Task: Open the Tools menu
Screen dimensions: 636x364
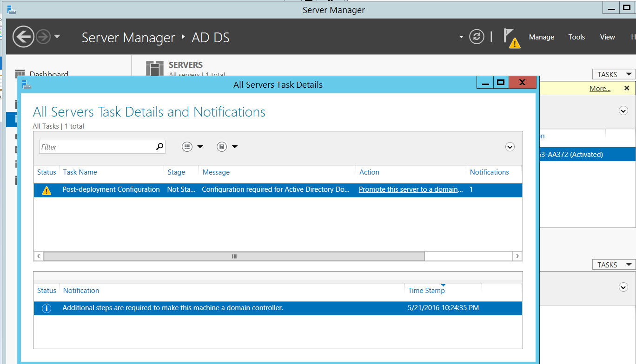Action: pos(576,37)
